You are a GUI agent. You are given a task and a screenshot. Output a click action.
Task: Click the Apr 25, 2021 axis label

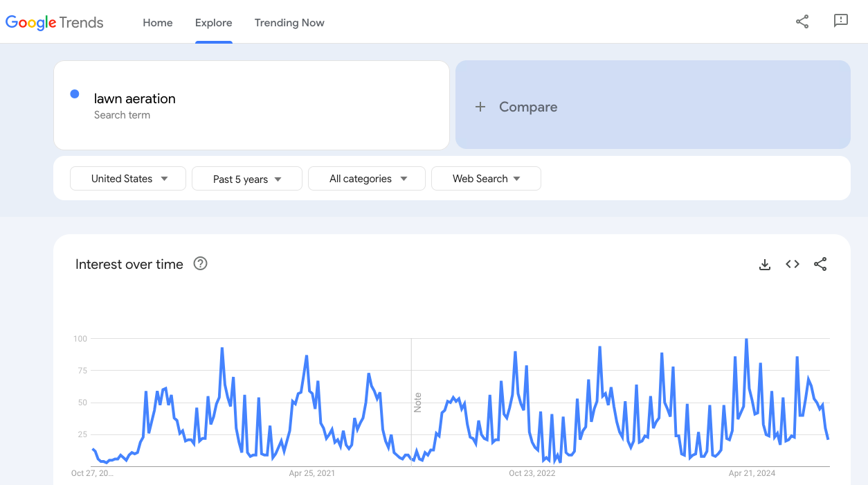pos(312,473)
